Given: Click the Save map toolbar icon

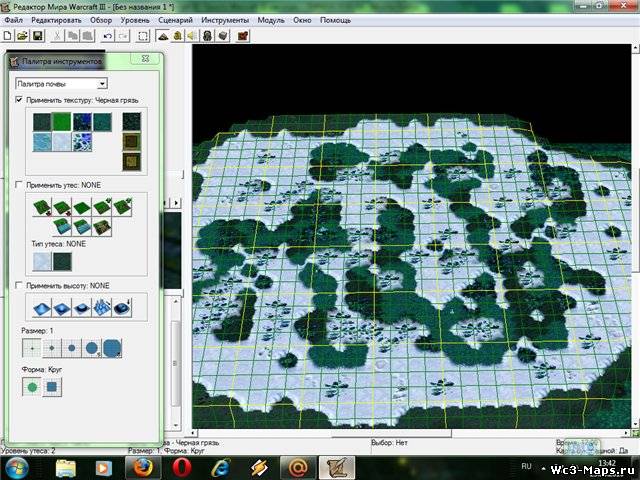Looking at the screenshot, I should (37, 36).
